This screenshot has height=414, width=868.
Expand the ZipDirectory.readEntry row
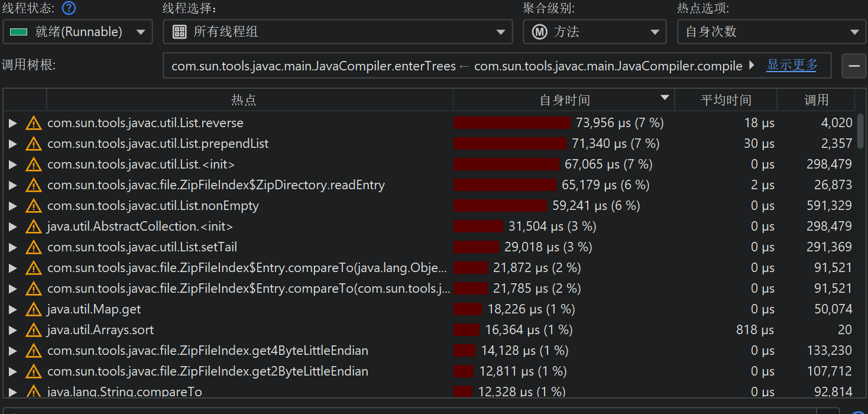coord(12,185)
